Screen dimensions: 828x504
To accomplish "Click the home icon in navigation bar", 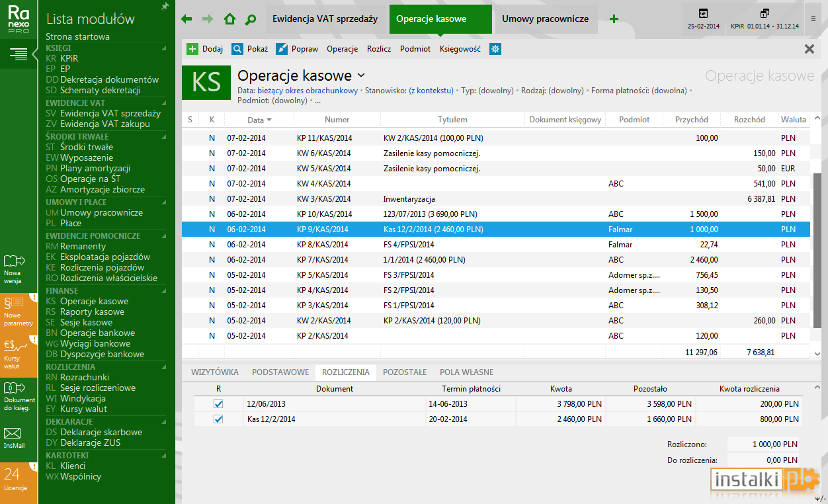I will pyautogui.click(x=229, y=19).
